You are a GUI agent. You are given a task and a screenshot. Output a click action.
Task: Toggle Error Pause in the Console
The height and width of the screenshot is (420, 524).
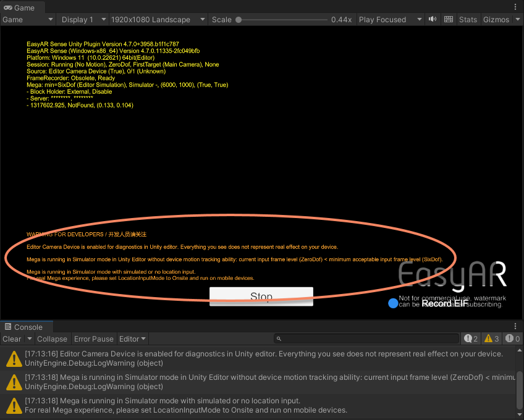click(94, 339)
